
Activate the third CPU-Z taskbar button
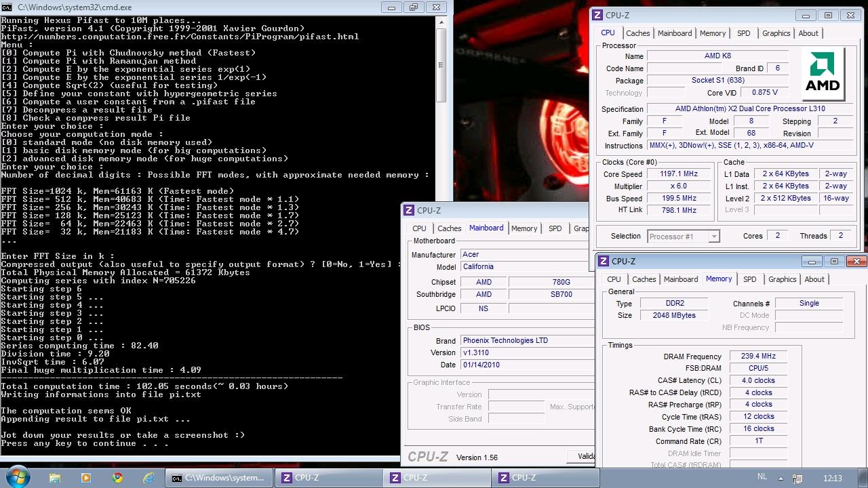tap(544, 478)
